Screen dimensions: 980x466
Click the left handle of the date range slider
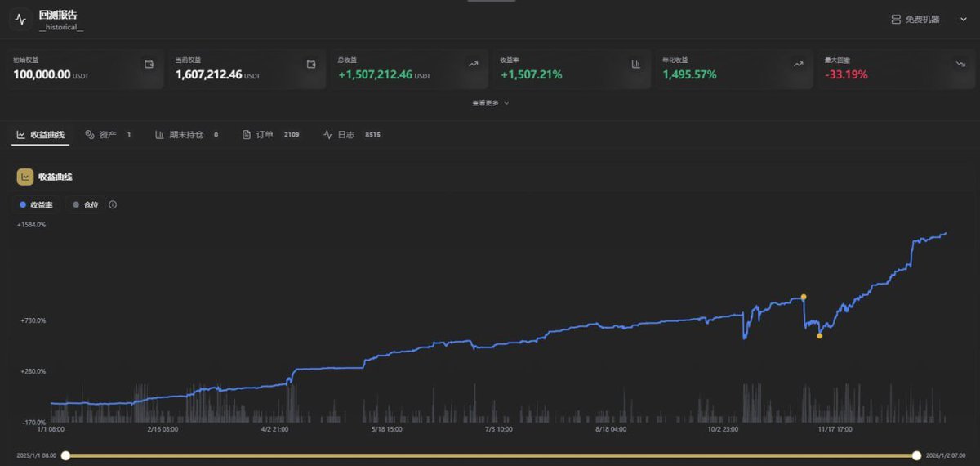click(65, 455)
